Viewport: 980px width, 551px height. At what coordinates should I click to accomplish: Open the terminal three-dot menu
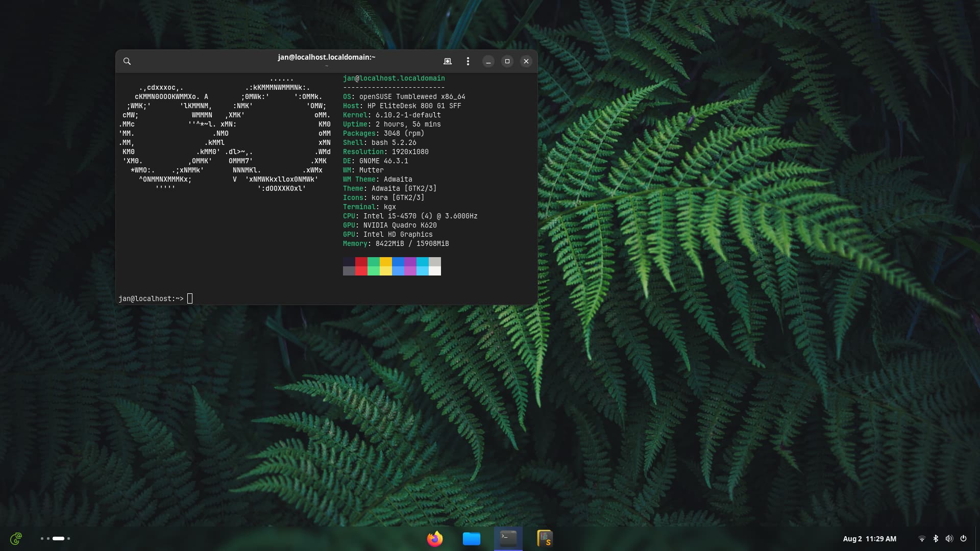coord(468,61)
